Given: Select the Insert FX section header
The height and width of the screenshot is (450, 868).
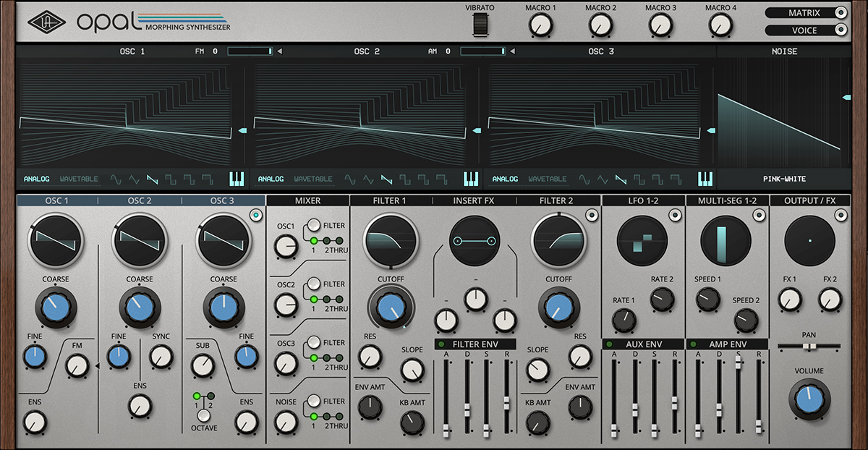Looking at the screenshot, I should [x=475, y=200].
